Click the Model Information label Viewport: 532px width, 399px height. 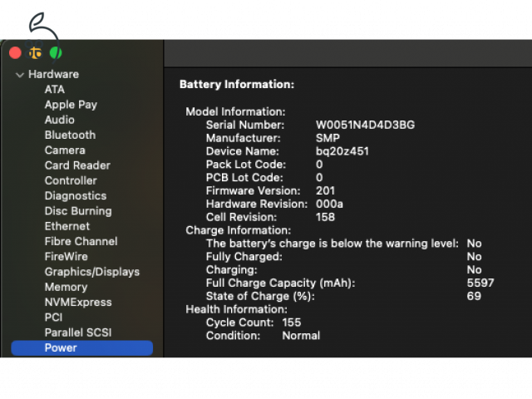pyautogui.click(x=235, y=111)
